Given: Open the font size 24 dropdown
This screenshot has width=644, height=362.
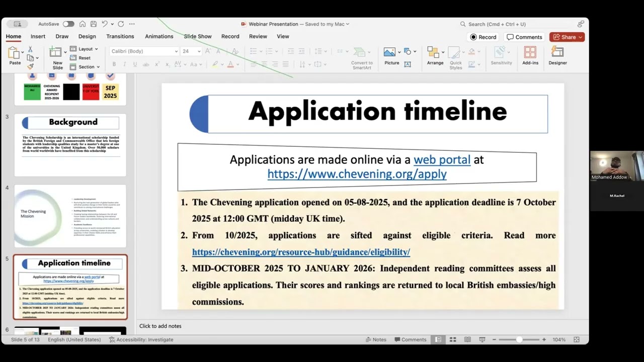Looking at the screenshot, I should [199, 51].
